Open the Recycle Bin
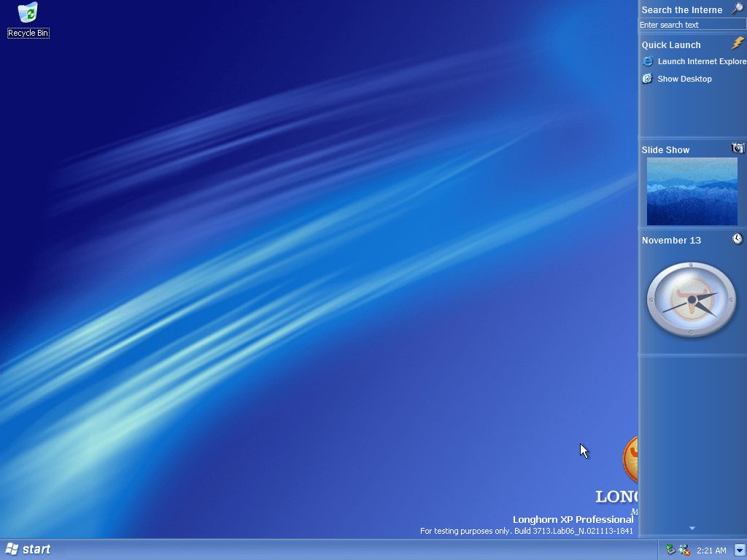The image size is (747, 560). click(x=28, y=13)
